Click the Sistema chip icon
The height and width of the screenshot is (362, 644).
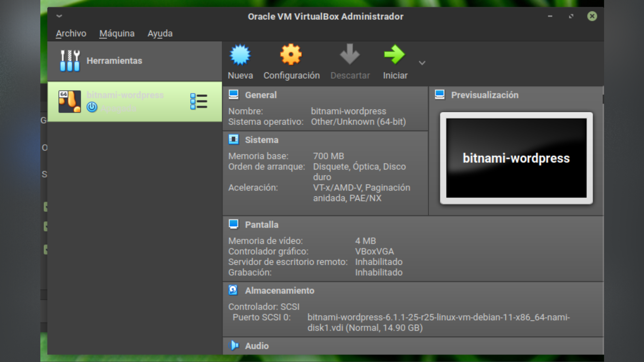coord(233,139)
